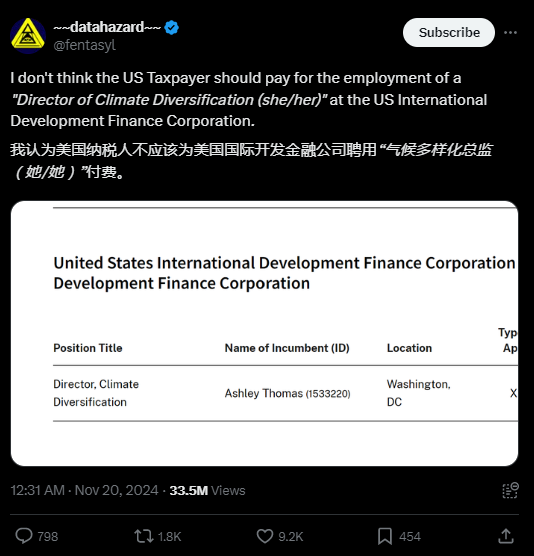
Task: Like the post with the heart icon
Action: point(265,536)
